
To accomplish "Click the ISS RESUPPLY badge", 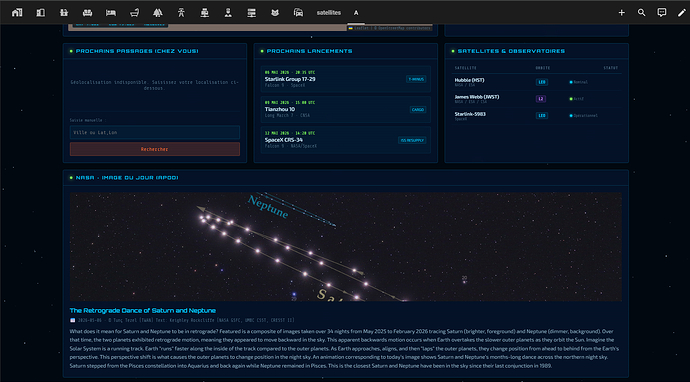I will 412,140.
